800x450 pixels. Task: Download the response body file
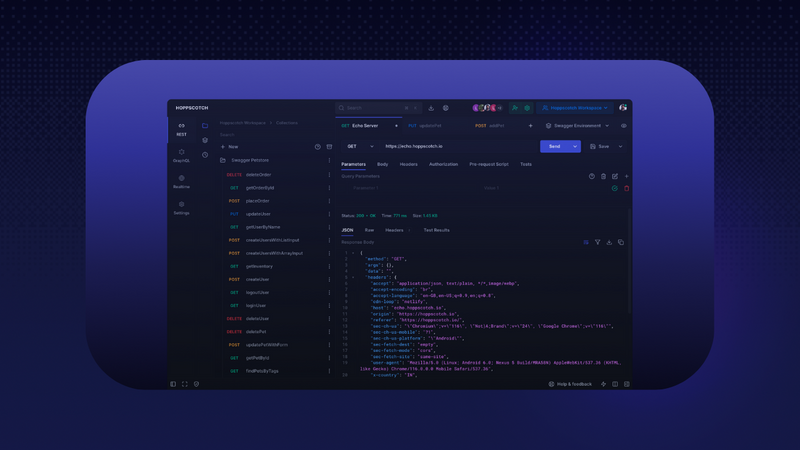[x=609, y=242]
